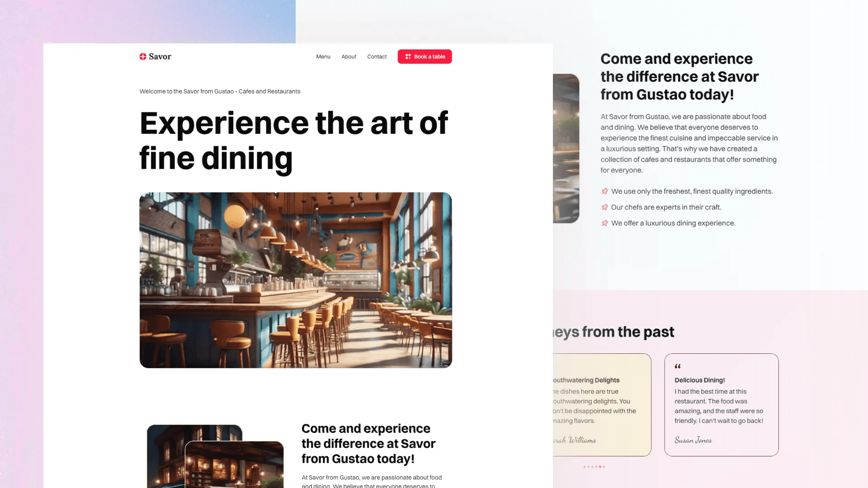Click the red checkmark icon next to freshest ingredients
This screenshot has width=868, height=488.
pyautogui.click(x=604, y=191)
